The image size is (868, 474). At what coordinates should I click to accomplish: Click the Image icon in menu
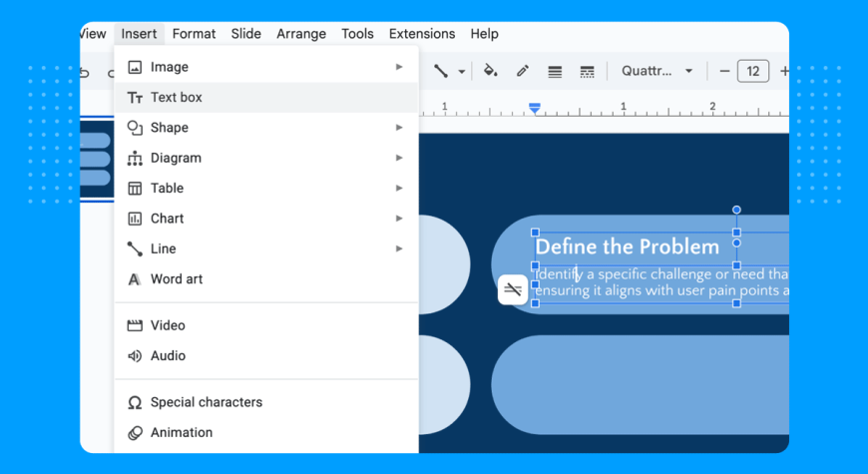click(135, 67)
